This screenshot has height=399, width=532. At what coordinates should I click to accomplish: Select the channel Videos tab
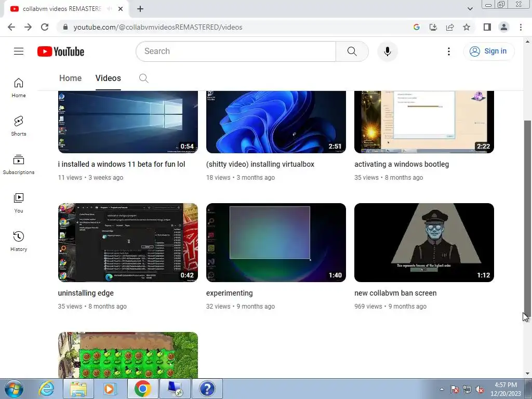pos(108,78)
